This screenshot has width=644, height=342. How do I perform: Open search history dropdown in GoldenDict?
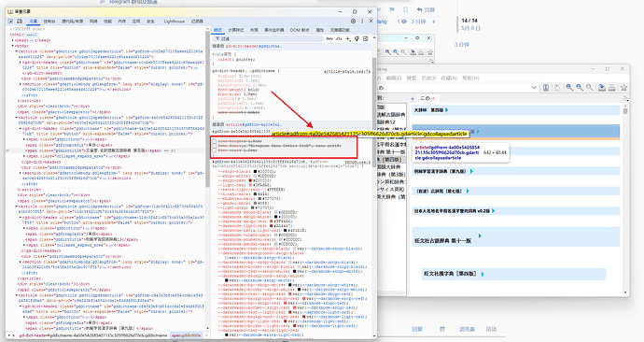(x=534, y=88)
